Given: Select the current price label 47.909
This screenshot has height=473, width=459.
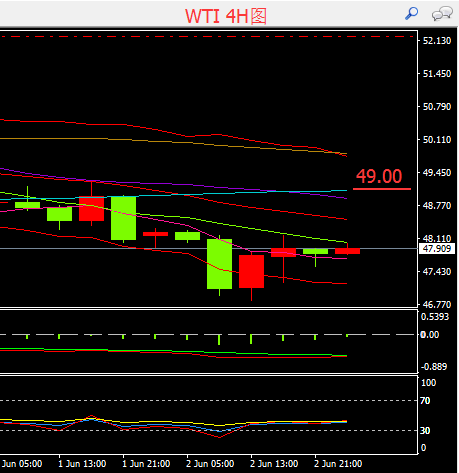Looking at the screenshot, I should 437,249.
